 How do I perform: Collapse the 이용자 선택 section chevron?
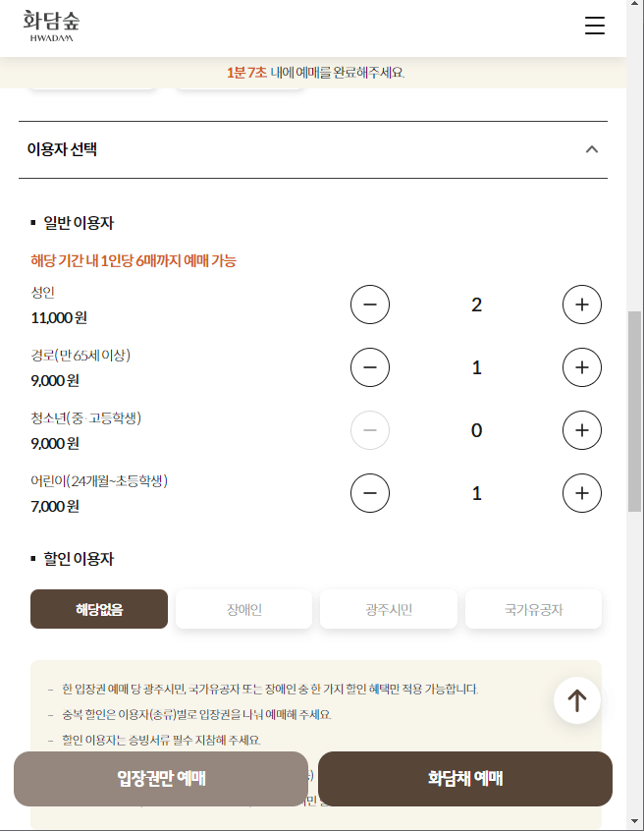(592, 148)
